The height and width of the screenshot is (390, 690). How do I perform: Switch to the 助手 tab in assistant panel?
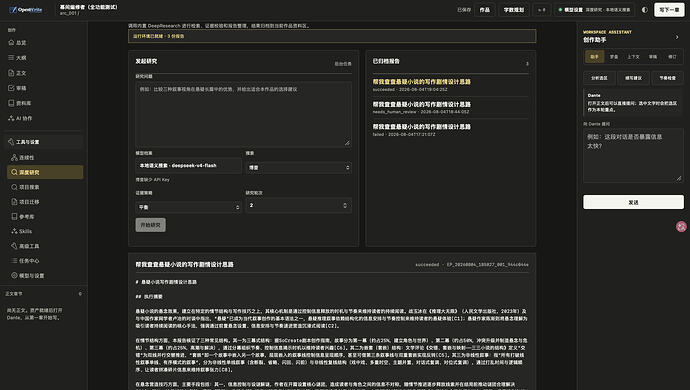594,57
